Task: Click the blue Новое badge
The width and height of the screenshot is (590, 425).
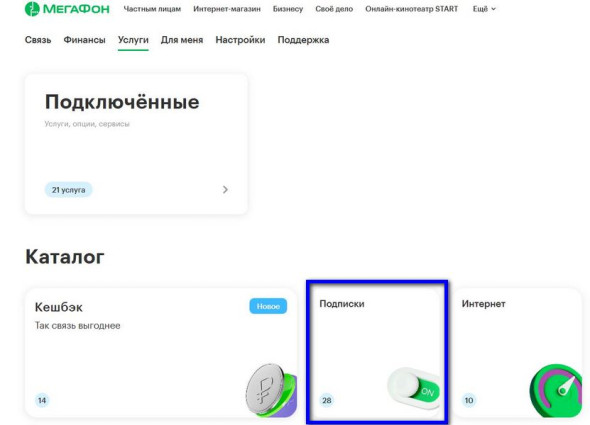Action: pyautogui.click(x=268, y=306)
